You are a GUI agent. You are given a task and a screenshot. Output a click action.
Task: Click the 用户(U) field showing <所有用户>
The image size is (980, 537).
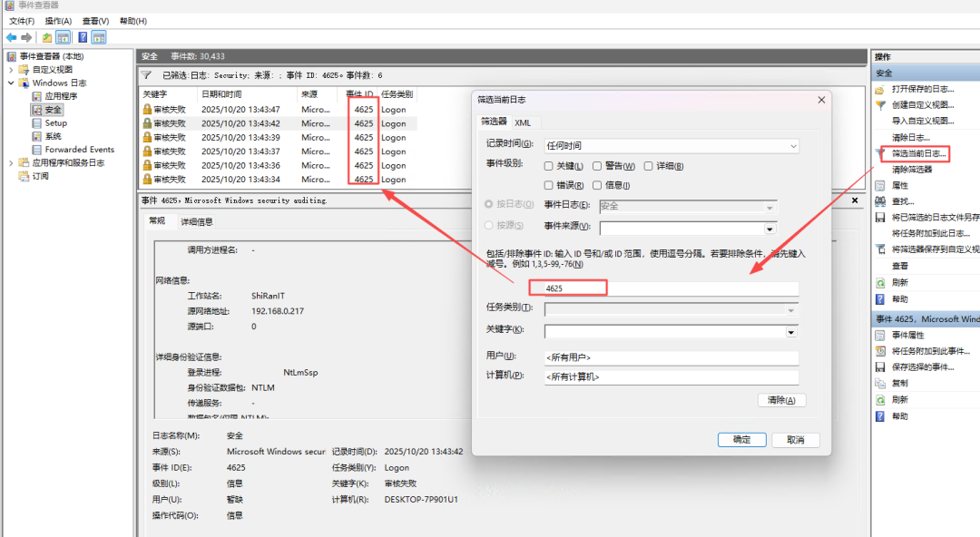coord(671,357)
